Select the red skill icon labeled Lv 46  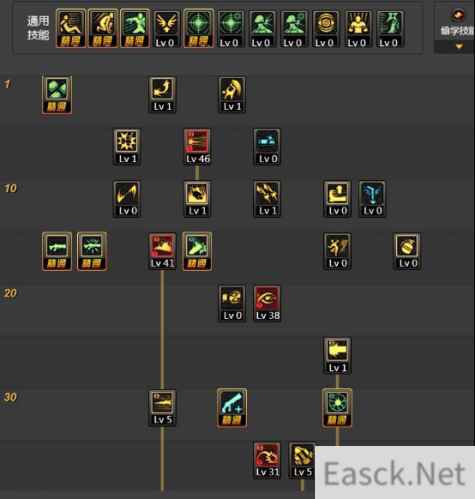coord(197,147)
